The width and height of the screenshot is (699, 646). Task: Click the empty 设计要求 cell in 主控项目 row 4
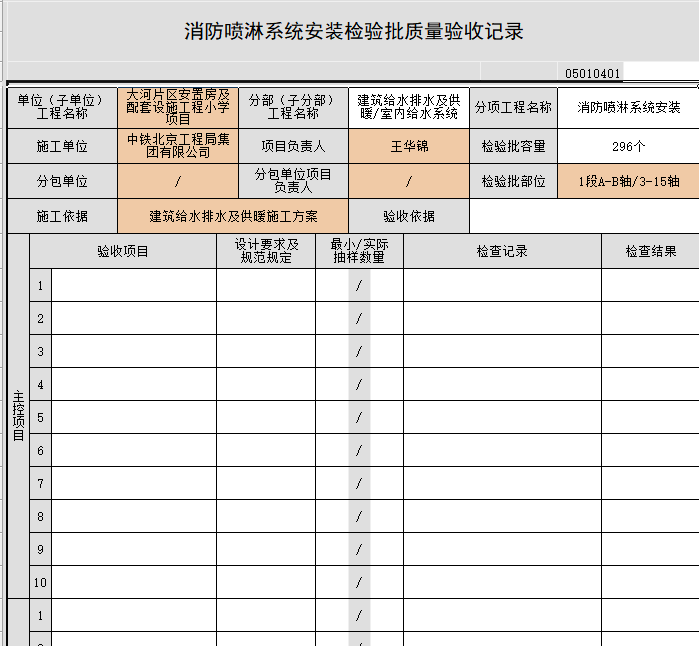[x=266, y=384]
